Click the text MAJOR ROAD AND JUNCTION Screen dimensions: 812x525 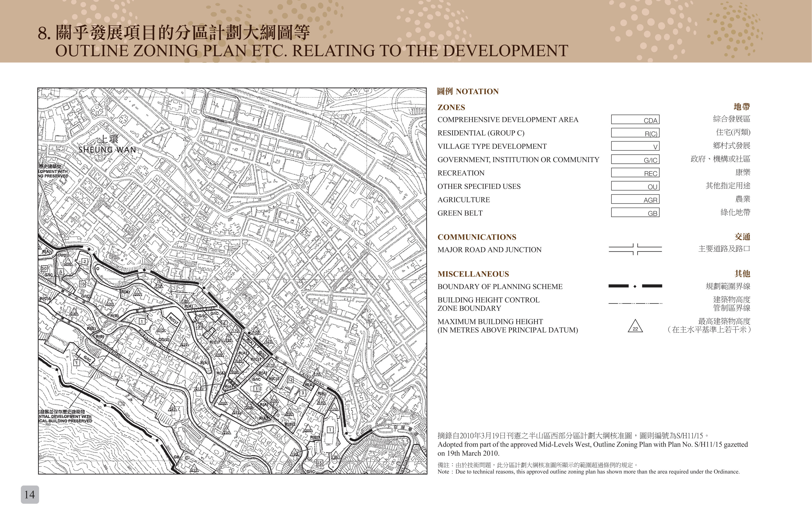pos(489,250)
